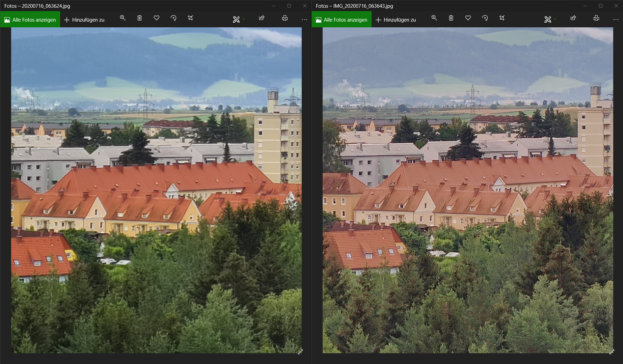Image resolution: width=623 pixels, height=364 pixels.
Task: Open edit and create menu in left window
Action: tap(239, 20)
